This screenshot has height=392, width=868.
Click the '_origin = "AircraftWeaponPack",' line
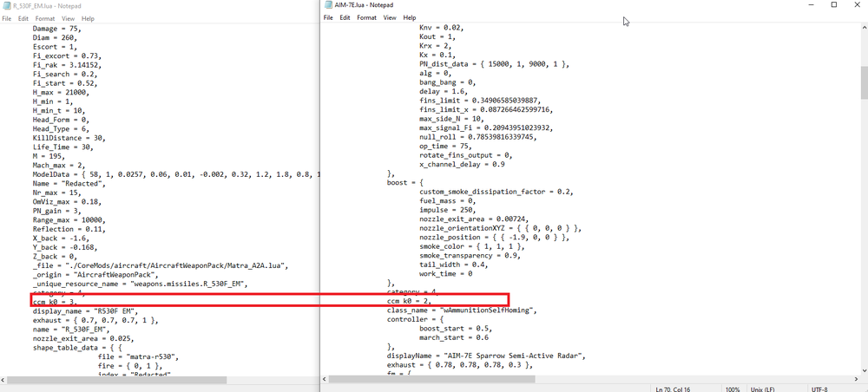tap(95, 275)
